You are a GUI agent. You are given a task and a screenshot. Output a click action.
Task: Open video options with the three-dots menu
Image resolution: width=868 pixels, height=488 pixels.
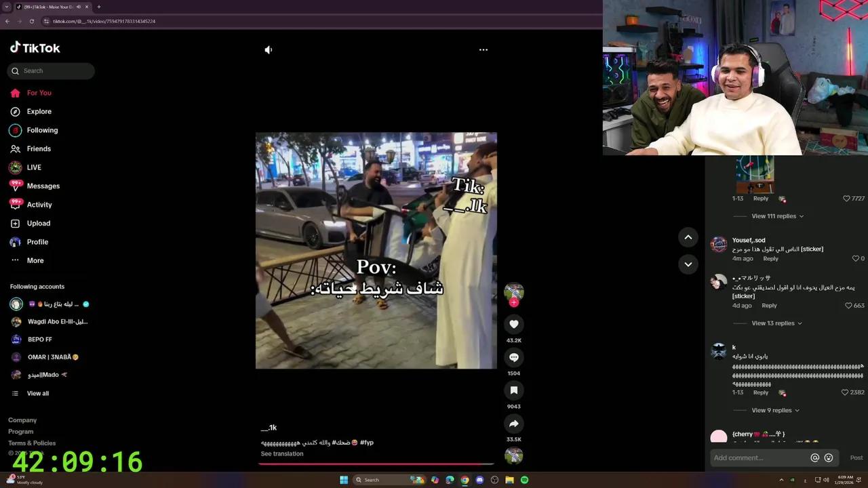(483, 49)
